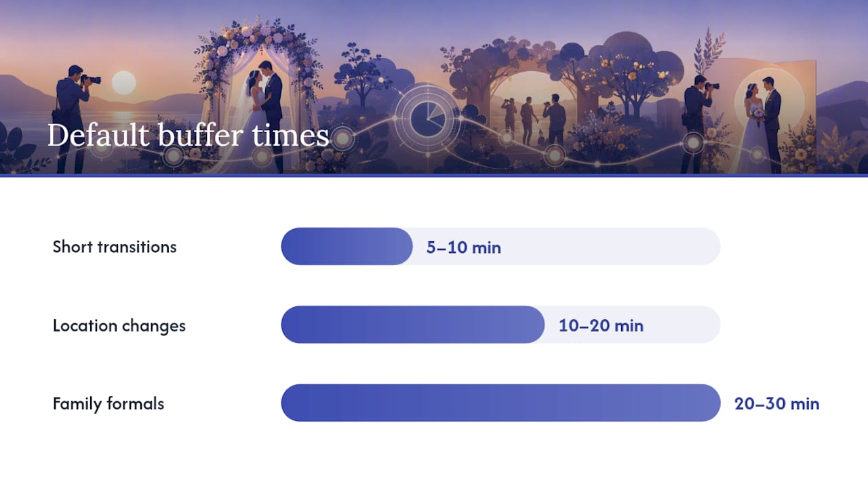Select the Family formals label

(x=108, y=404)
